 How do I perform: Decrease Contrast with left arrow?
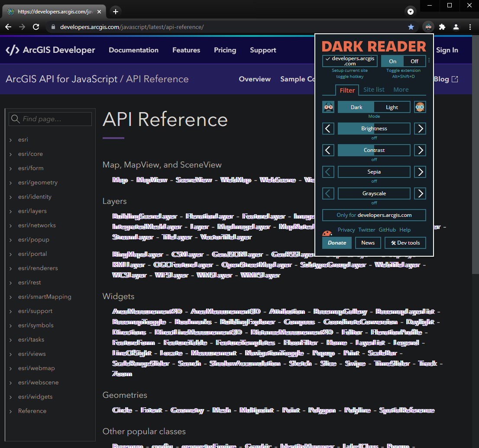pyautogui.click(x=328, y=150)
